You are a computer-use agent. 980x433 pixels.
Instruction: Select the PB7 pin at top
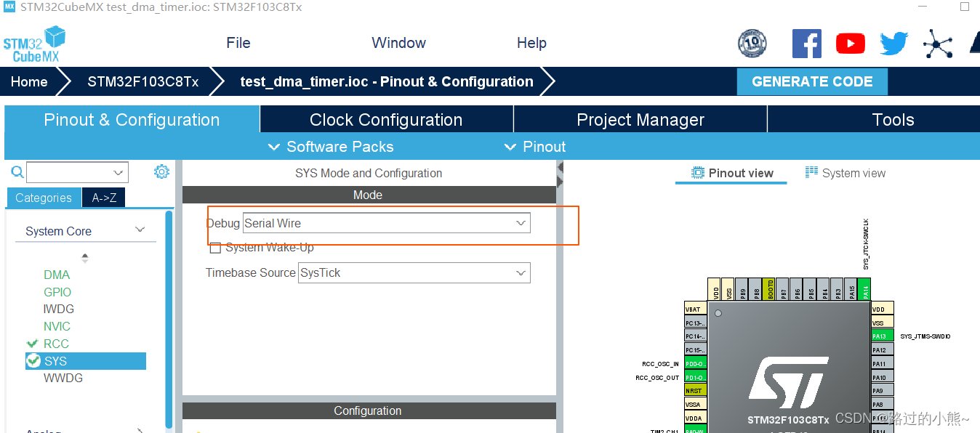coord(784,288)
